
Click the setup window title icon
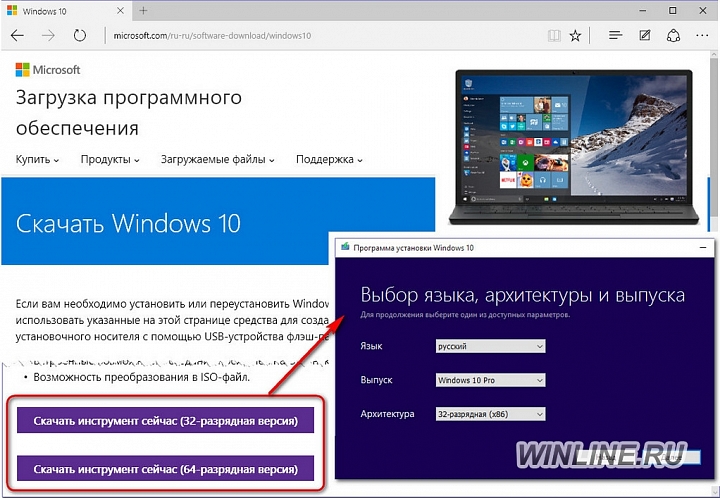tap(345, 247)
